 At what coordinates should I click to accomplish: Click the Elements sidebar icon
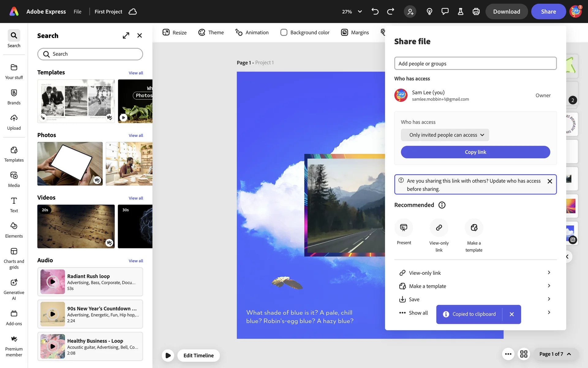14,226
